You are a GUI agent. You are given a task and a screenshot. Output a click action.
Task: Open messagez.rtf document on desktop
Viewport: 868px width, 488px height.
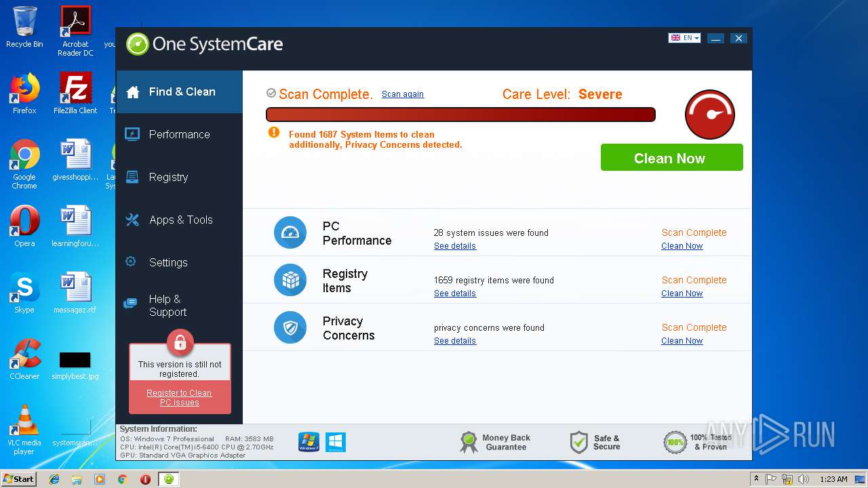tap(75, 293)
